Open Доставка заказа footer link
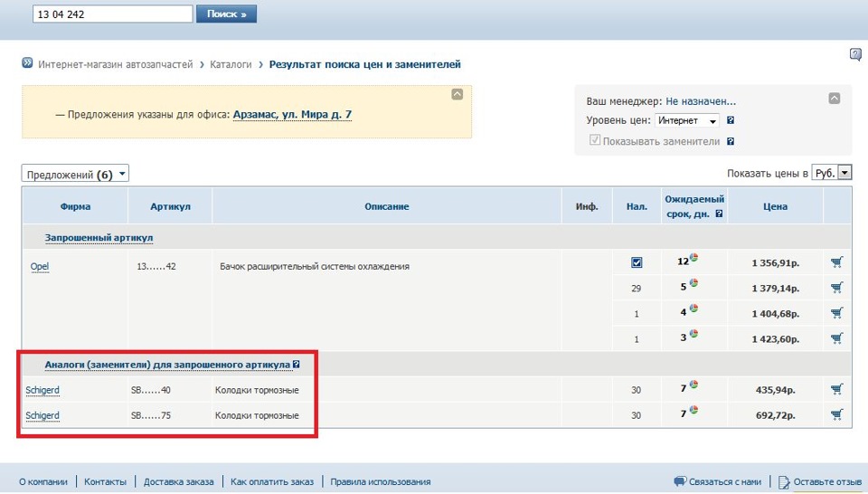The height and width of the screenshot is (494, 868). pos(178,482)
